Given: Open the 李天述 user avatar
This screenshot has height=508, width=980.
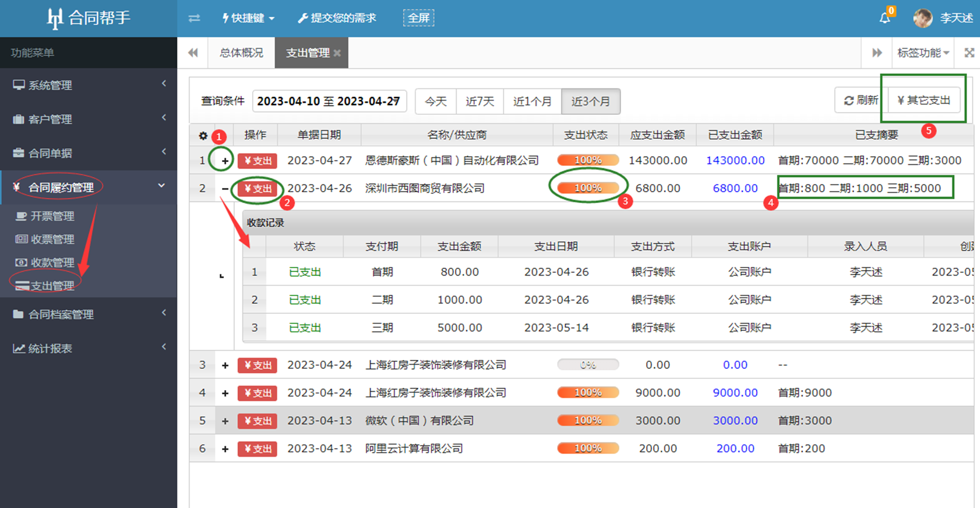Looking at the screenshot, I should (x=923, y=18).
